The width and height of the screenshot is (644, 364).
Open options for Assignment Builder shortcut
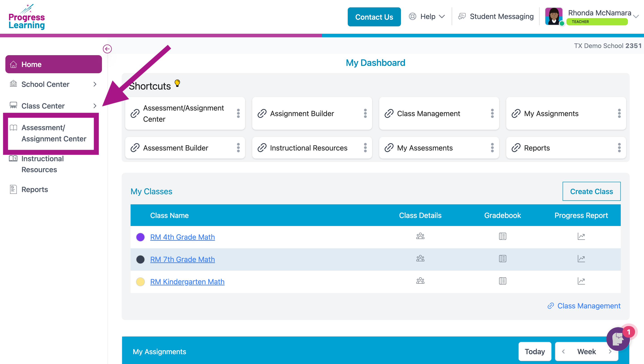point(365,113)
